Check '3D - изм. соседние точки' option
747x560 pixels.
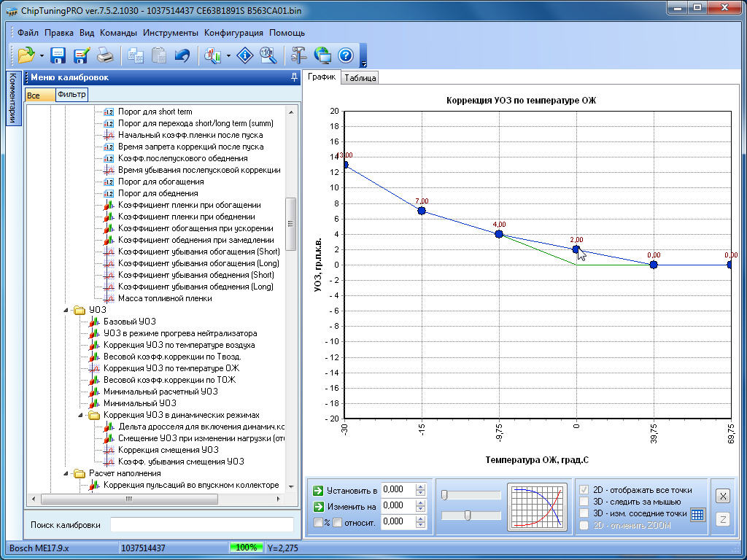(x=584, y=513)
